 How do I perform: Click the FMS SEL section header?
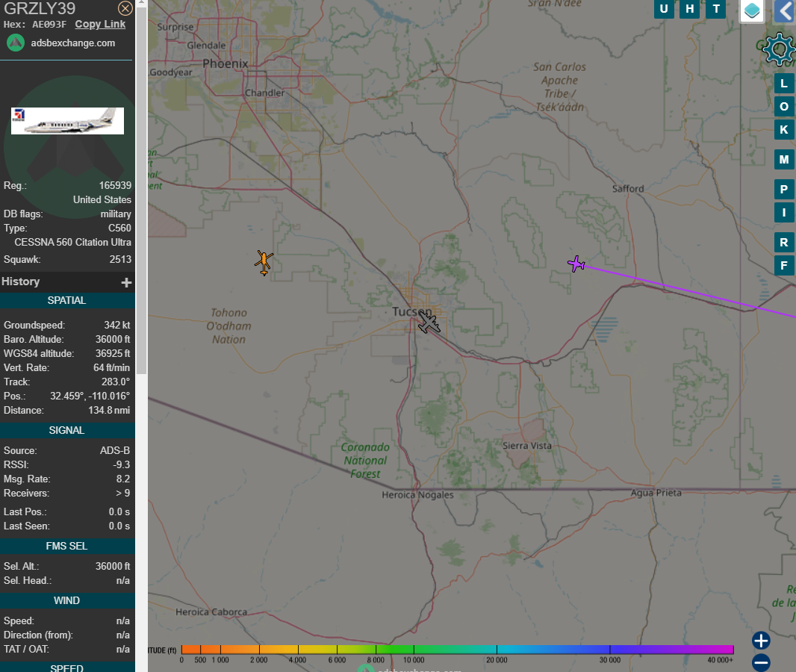67,546
